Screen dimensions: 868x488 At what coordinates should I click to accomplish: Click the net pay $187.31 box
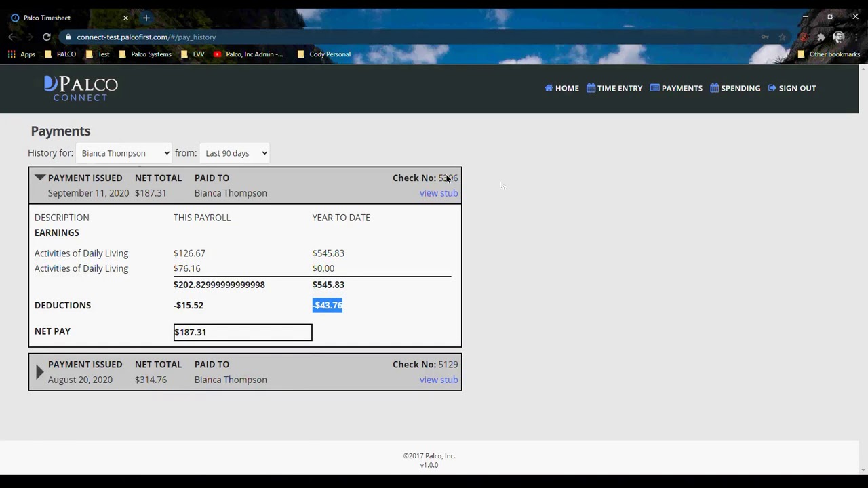(243, 332)
